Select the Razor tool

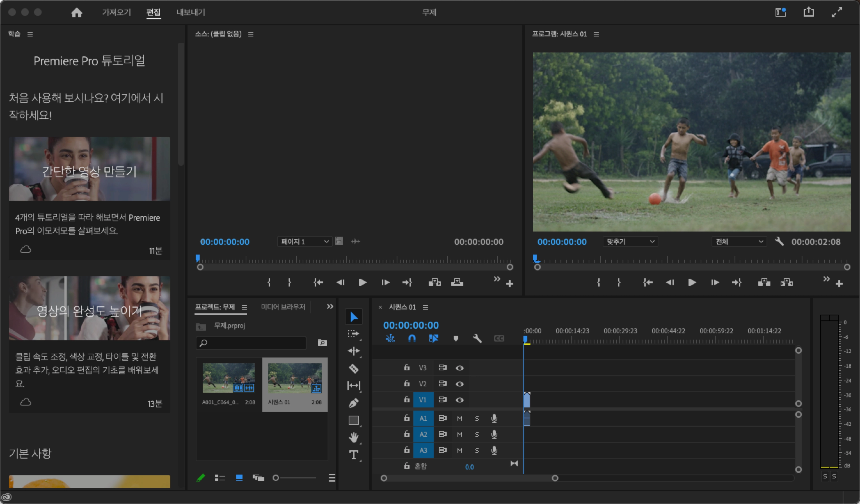(x=354, y=368)
